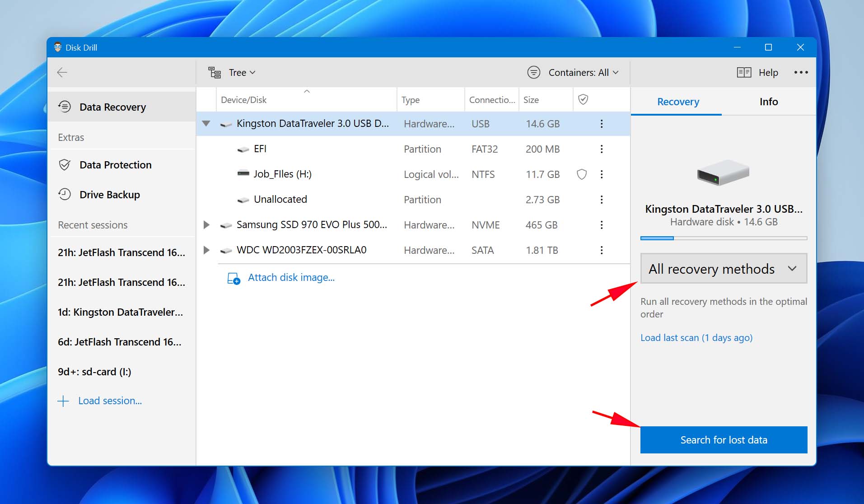Click the Containers filter icon
Screen dimensions: 864x504
(x=533, y=72)
